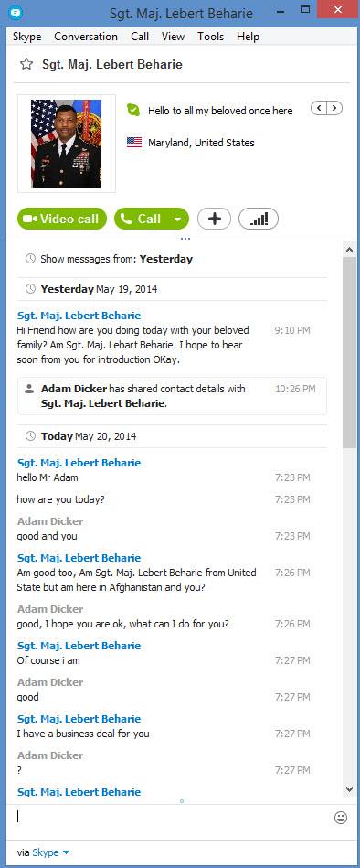The image size is (360, 868).
Task: Show previous mood message with left arrow
Action: 319,108
